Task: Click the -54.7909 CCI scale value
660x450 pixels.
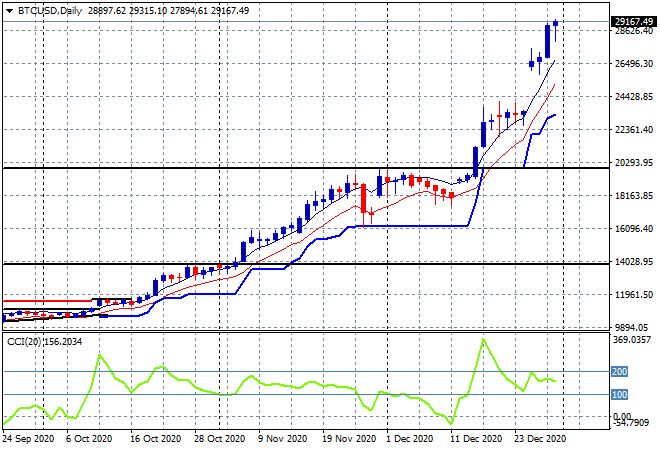Action: pos(631,422)
